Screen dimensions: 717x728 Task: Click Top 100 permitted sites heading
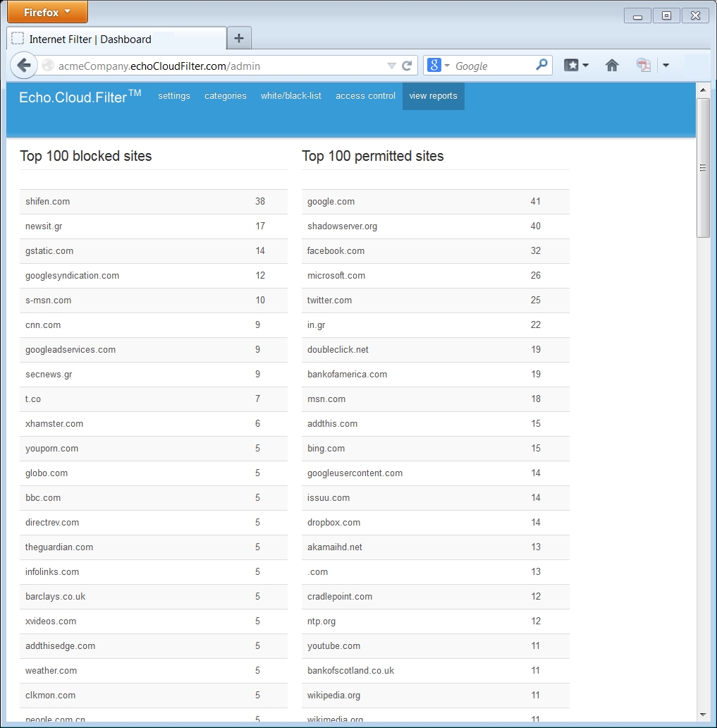click(373, 156)
